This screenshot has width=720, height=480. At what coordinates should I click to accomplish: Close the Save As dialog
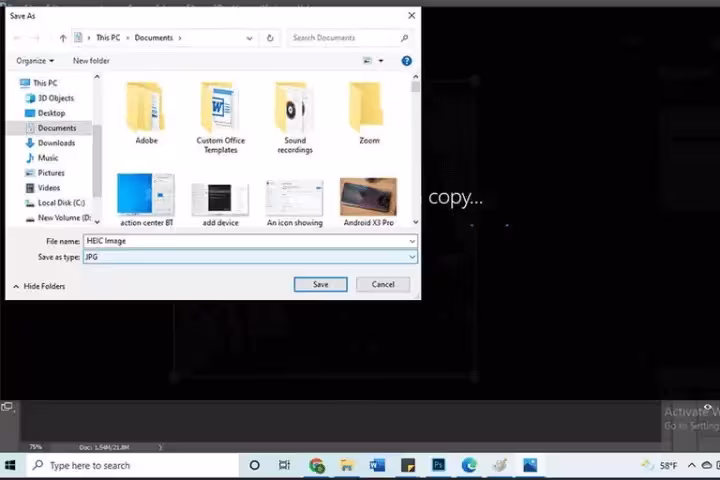(x=411, y=16)
